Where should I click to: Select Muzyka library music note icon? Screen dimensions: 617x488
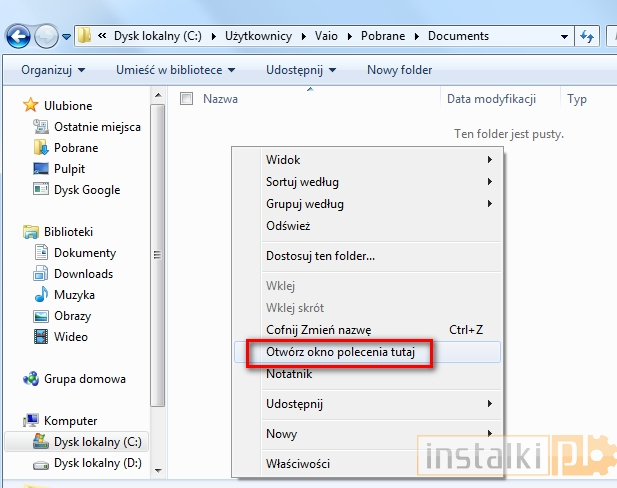[x=41, y=295]
